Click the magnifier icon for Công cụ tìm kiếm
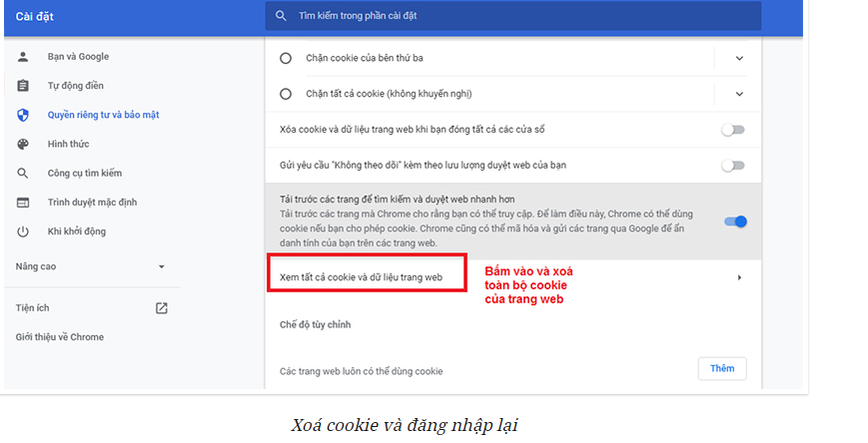The image size is (868, 443). [x=23, y=173]
